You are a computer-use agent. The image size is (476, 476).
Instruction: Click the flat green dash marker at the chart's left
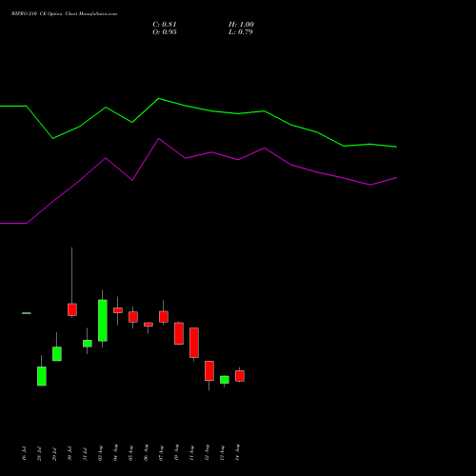[27, 313]
